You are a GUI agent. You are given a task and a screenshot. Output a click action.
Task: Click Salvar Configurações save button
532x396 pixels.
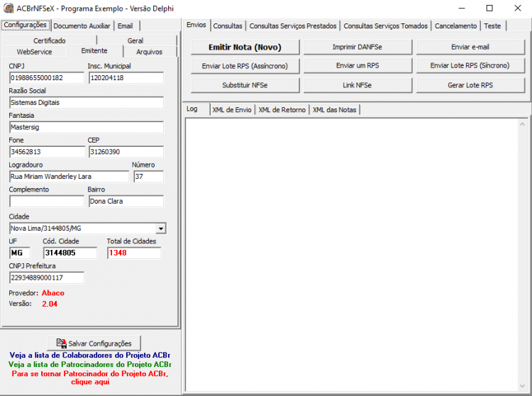click(94, 343)
